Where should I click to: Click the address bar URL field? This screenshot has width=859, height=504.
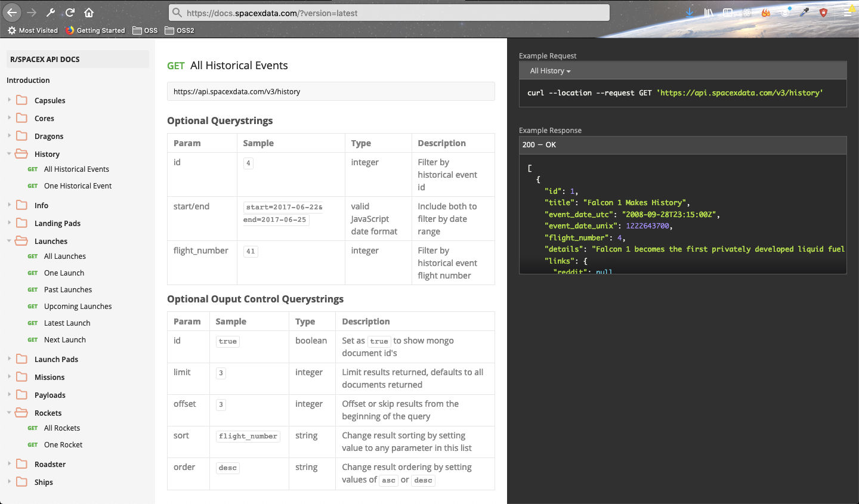click(x=390, y=13)
